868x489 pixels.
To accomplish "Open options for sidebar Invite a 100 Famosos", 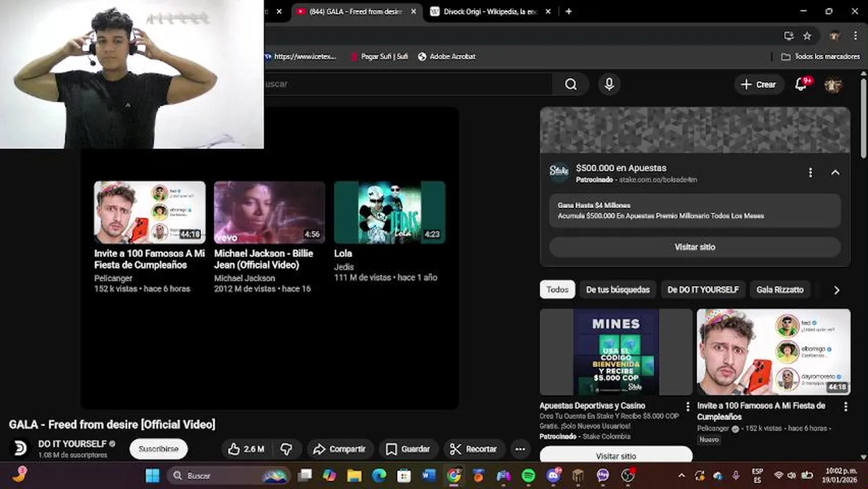I will pos(846,407).
